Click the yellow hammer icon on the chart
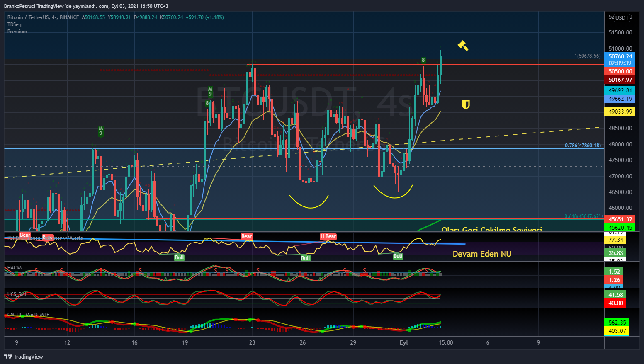644x364 pixels. (463, 45)
